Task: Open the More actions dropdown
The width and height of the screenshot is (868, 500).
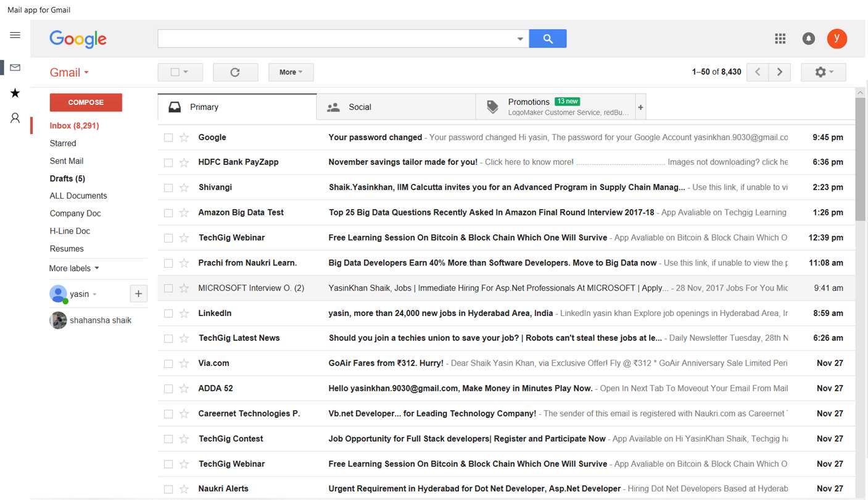Action: (291, 72)
